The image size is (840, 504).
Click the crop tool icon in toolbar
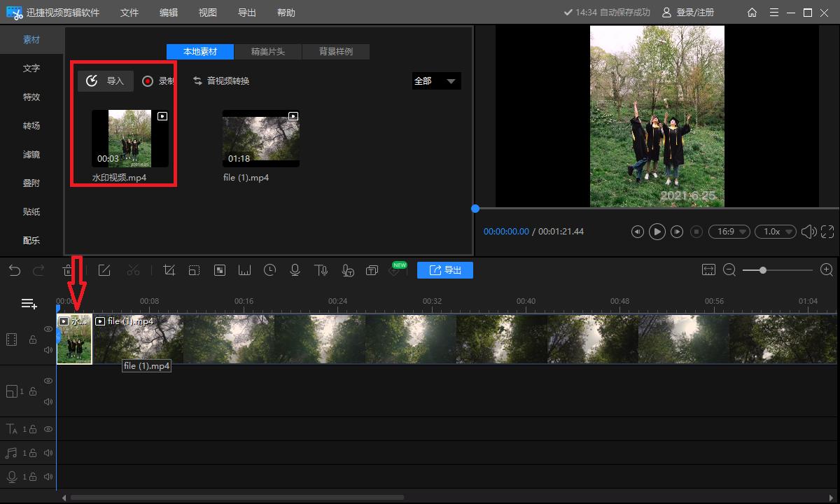click(x=169, y=270)
